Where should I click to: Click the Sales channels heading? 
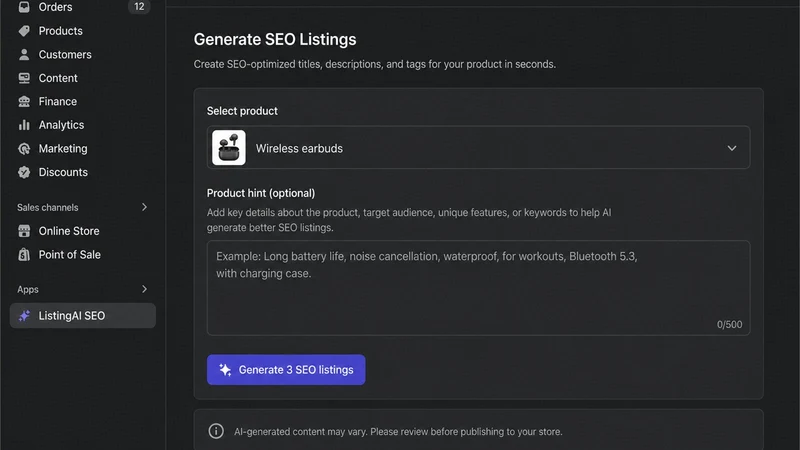click(47, 208)
